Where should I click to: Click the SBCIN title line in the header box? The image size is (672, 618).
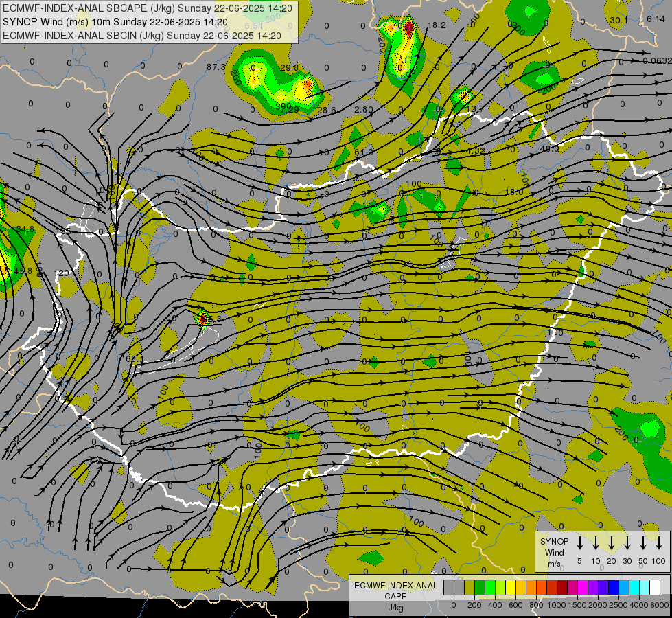142,36
